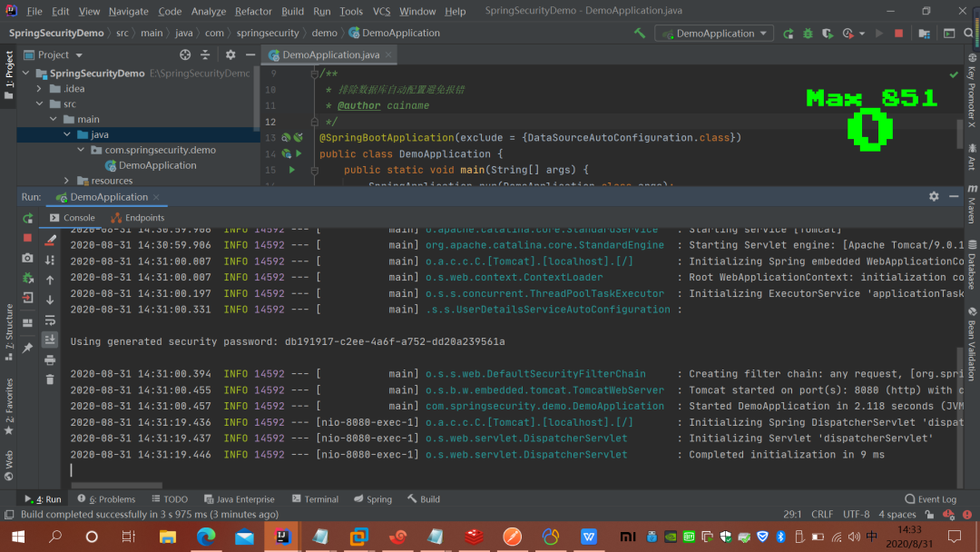The width and height of the screenshot is (980, 552).
Task: Open Microsoft Edge from the taskbar
Action: 206,537
